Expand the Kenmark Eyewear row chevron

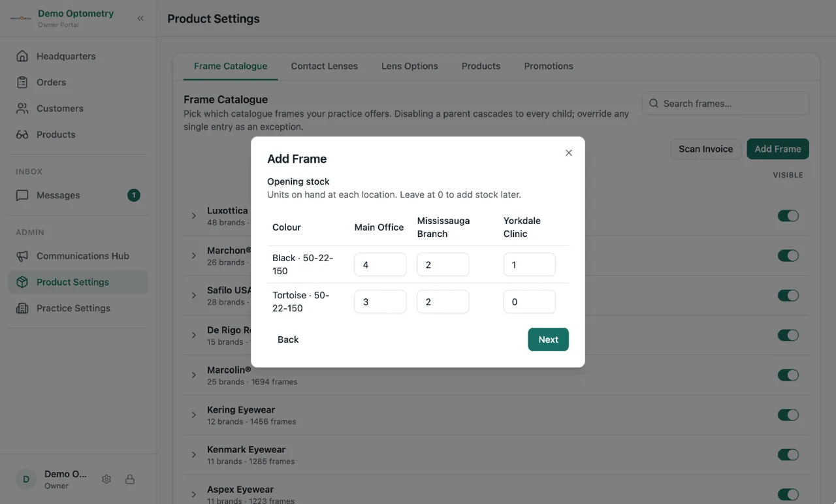coord(194,455)
